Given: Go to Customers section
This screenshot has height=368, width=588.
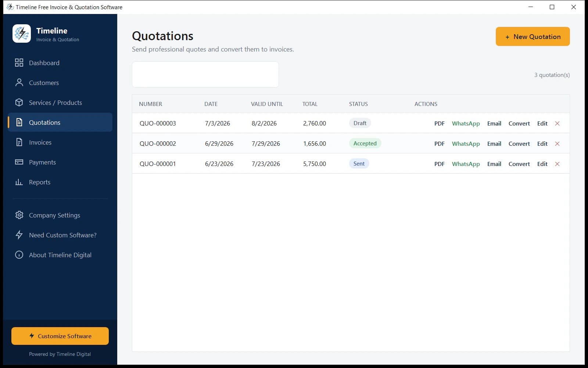Looking at the screenshot, I should pos(60,82).
